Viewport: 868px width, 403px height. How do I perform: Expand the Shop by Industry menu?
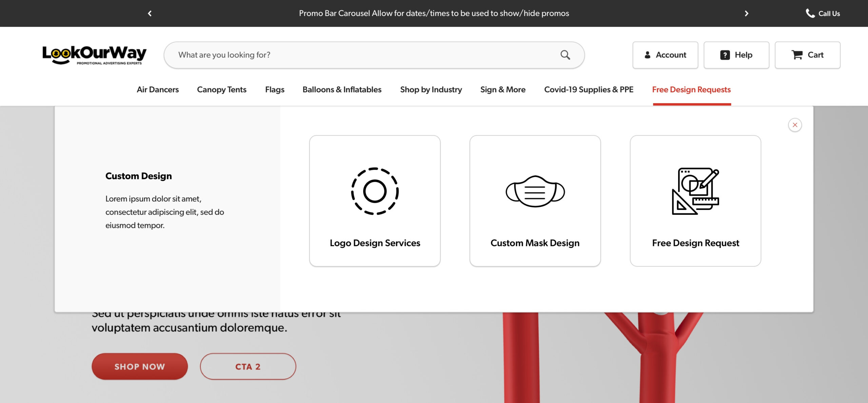[431, 90]
